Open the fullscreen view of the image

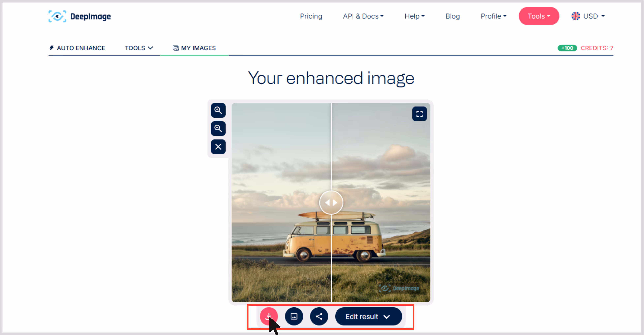pos(419,114)
